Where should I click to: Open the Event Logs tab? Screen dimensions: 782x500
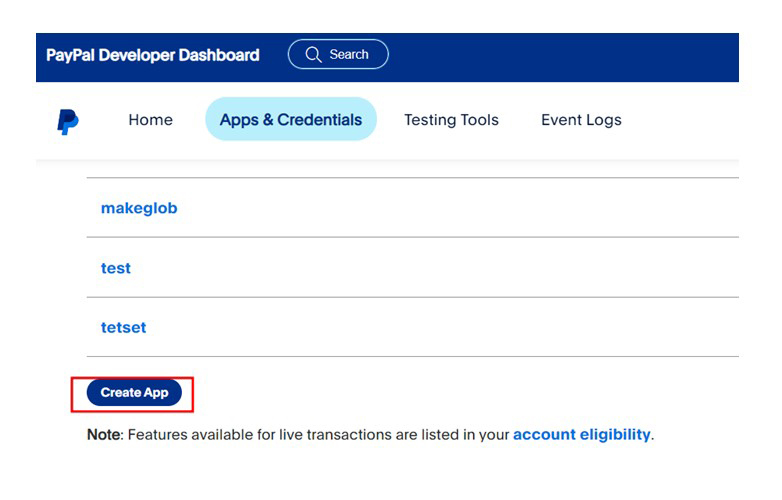click(x=581, y=120)
